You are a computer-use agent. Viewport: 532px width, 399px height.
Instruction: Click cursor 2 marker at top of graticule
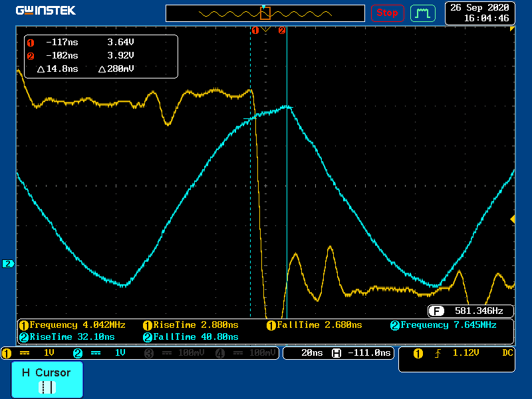(x=282, y=31)
